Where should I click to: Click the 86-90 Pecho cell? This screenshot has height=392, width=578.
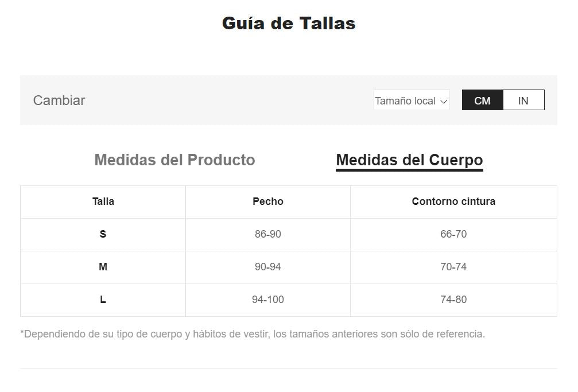point(268,234)
